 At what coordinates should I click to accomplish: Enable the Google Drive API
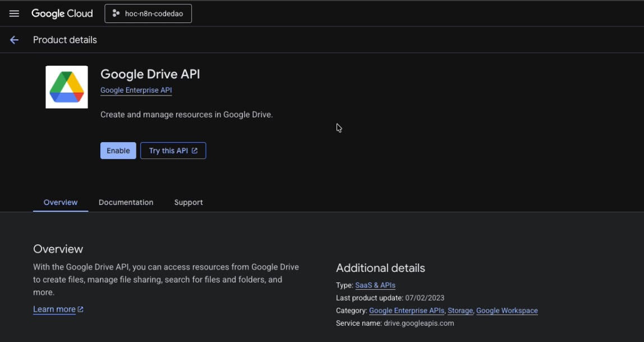118,151
